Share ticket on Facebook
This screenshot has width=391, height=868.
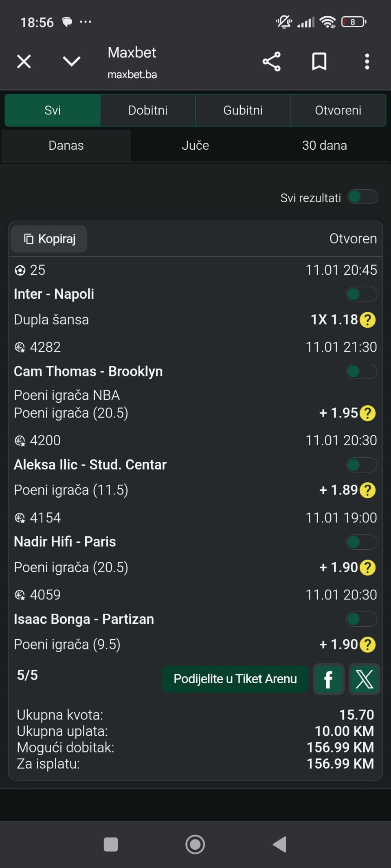click(328, 679)
